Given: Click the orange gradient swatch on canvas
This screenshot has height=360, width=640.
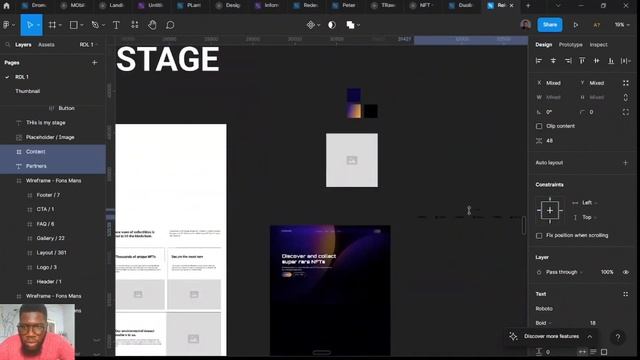Looking at the screenshot, I should click(354, 111).
